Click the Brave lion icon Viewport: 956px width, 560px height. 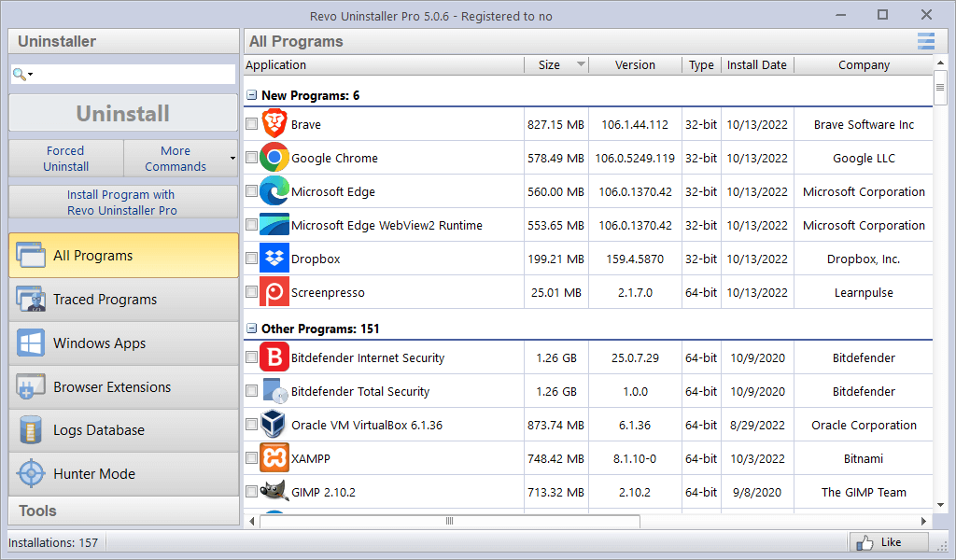point(274,124)
